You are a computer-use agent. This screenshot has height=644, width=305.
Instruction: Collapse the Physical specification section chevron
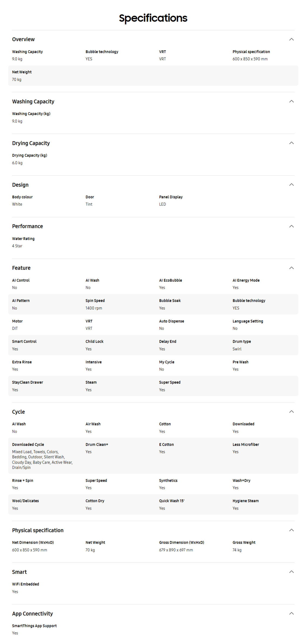pyautogui.click(x=291, y=530)
